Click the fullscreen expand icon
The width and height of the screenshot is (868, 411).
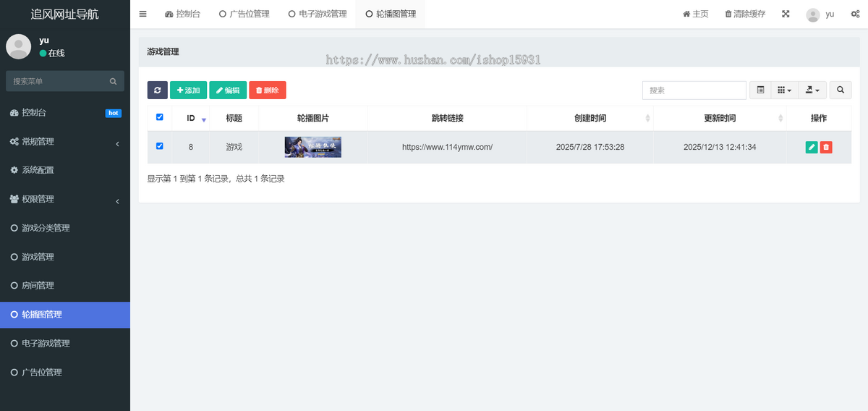786,14
